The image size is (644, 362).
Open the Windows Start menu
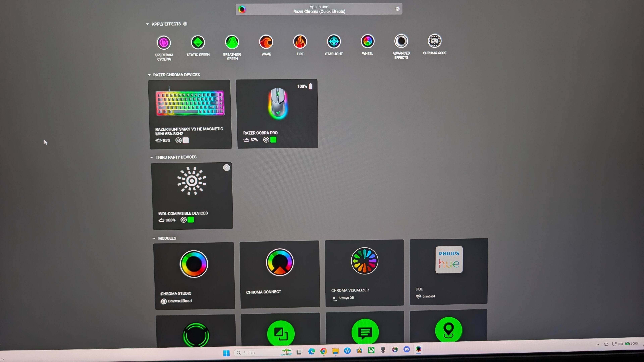tap(226, 353)
